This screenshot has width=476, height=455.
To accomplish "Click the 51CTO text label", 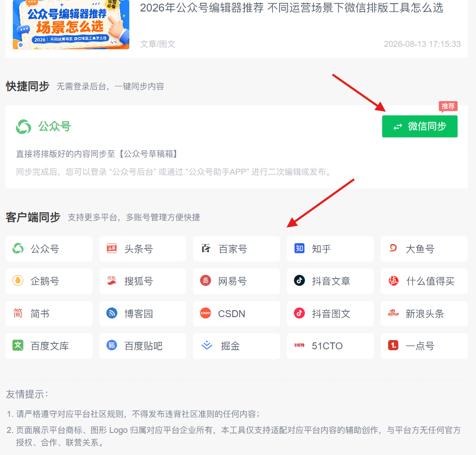I will [327, 346].
